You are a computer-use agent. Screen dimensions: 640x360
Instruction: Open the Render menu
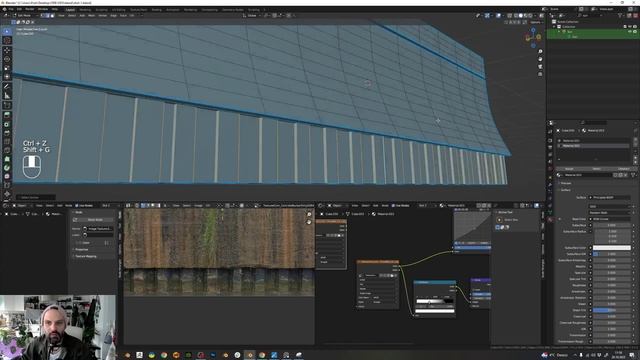pos(30,9)
